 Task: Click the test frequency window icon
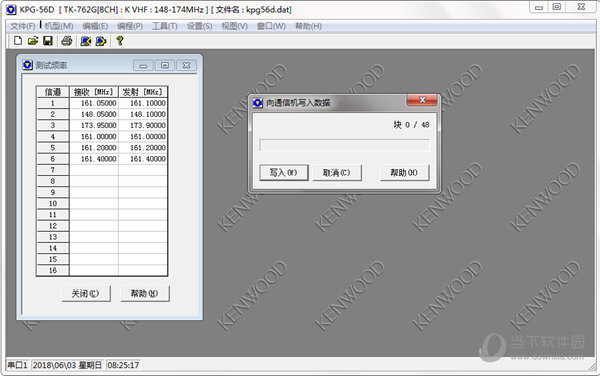(28, 65)
